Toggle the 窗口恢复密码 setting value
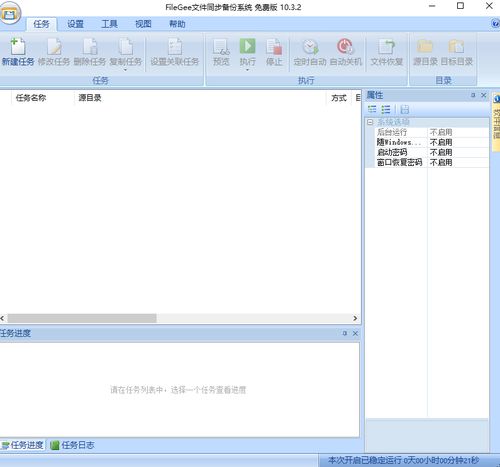 click(458, 162)
